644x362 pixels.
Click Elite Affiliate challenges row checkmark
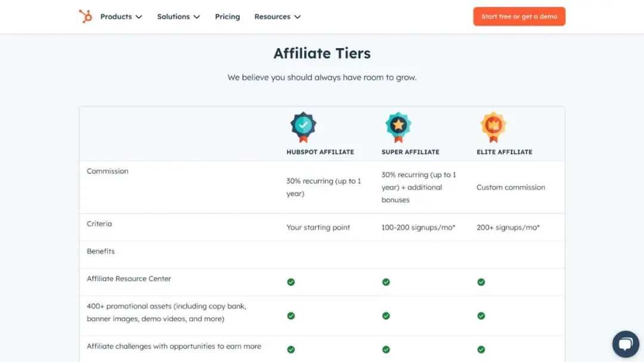[x=481, y=349]
